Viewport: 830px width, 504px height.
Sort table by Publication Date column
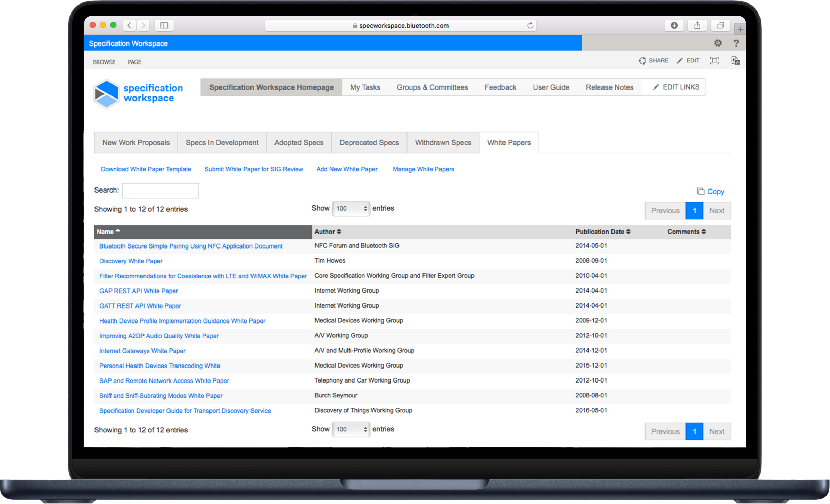pyautogui.click(x=602, y=232)
